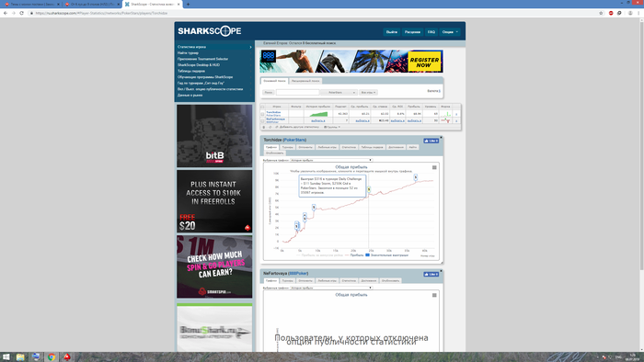Click trash icon below results table
The image size is (644, 362).
264,127
